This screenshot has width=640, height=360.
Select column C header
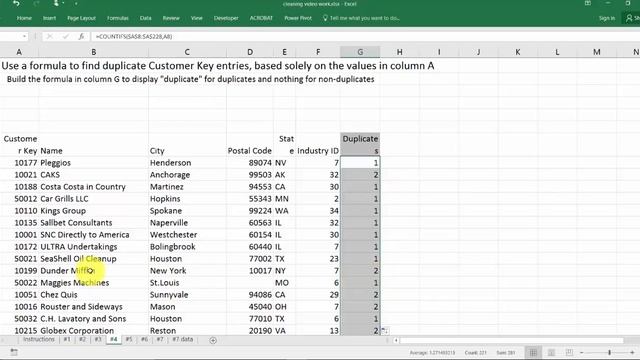(187, 52)
